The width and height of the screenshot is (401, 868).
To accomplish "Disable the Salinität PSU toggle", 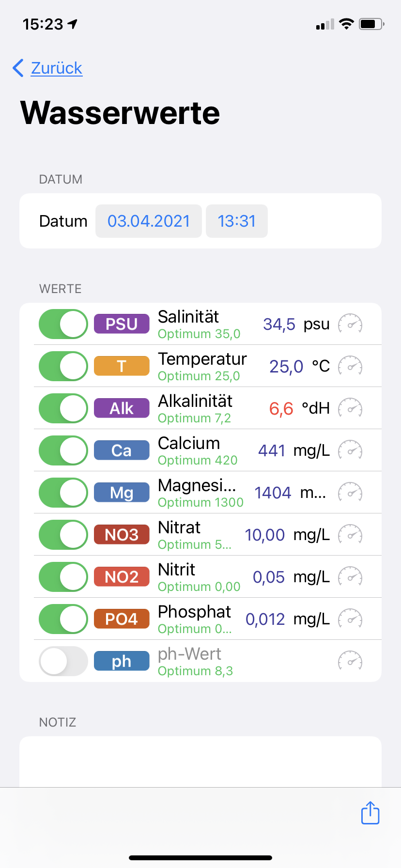I will click(x=63, y=324).
